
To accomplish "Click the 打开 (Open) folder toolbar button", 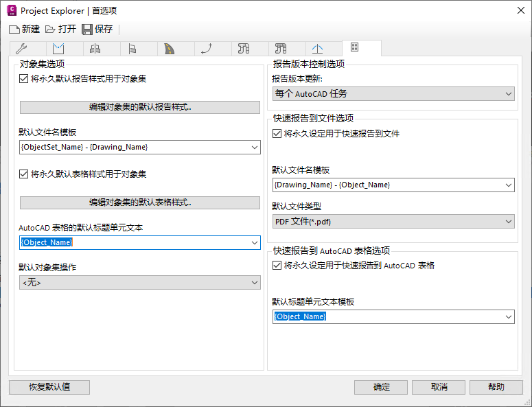I will tap(60, 29).
